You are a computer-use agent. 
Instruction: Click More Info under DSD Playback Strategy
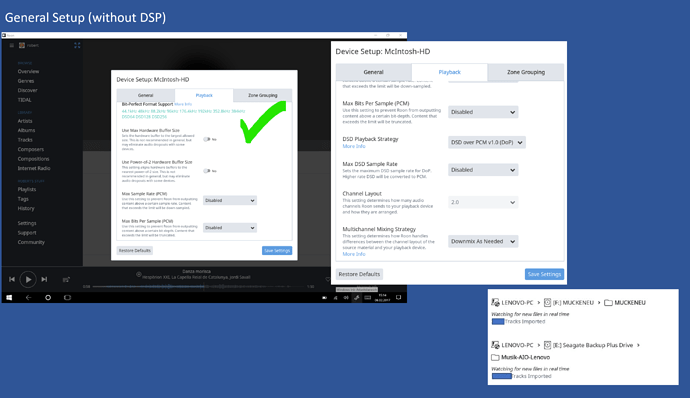tap(354, 146)
